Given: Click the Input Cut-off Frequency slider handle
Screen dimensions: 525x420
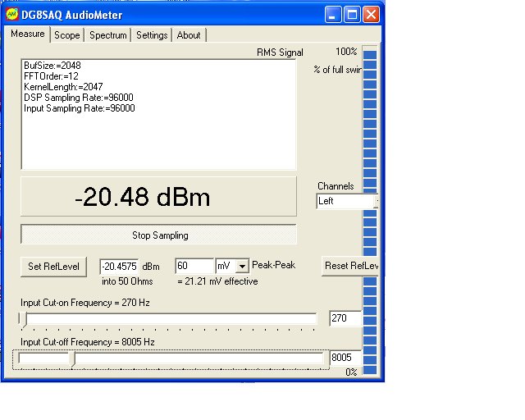Looking at the screenshot, I should [x=73, y=359].
